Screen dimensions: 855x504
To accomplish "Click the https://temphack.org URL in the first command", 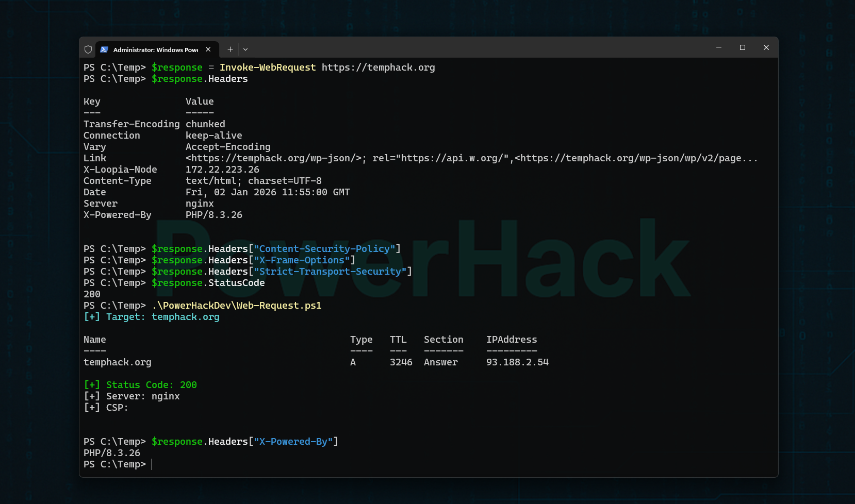I will (x=378, y=67).
